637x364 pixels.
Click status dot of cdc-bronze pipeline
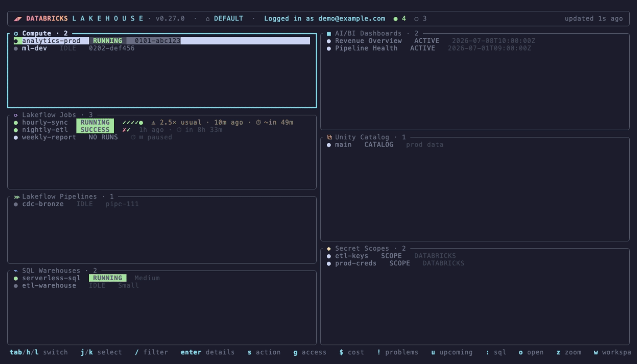(x=16, y=204)
